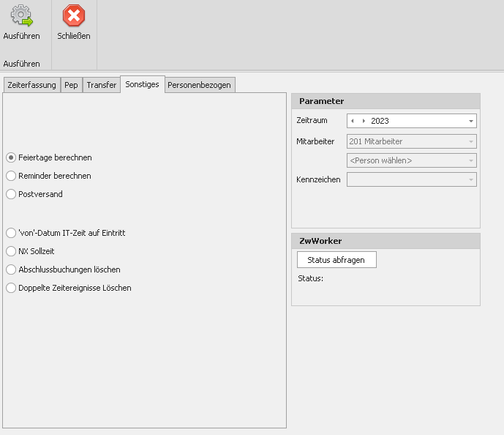This screenshot has width=504, height=435.
Task: Select Reminder berechnen radio option
Action: 11,176
